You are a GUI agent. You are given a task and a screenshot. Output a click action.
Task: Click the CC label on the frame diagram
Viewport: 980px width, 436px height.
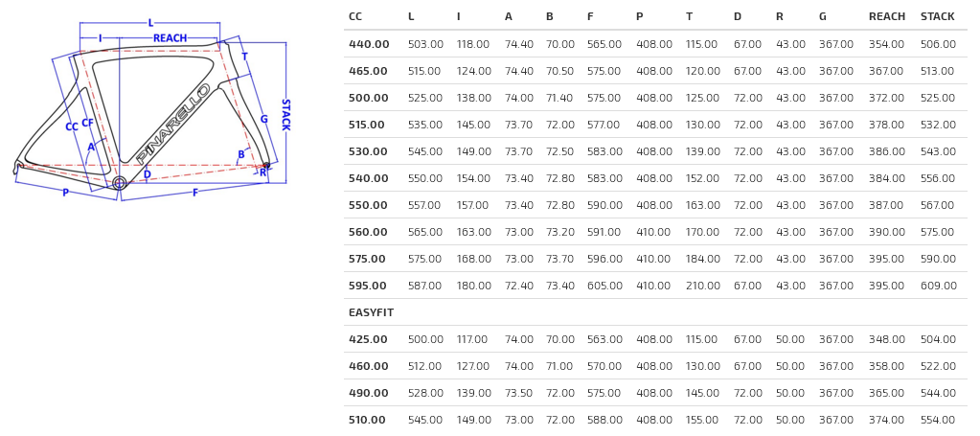click(71, 126)
